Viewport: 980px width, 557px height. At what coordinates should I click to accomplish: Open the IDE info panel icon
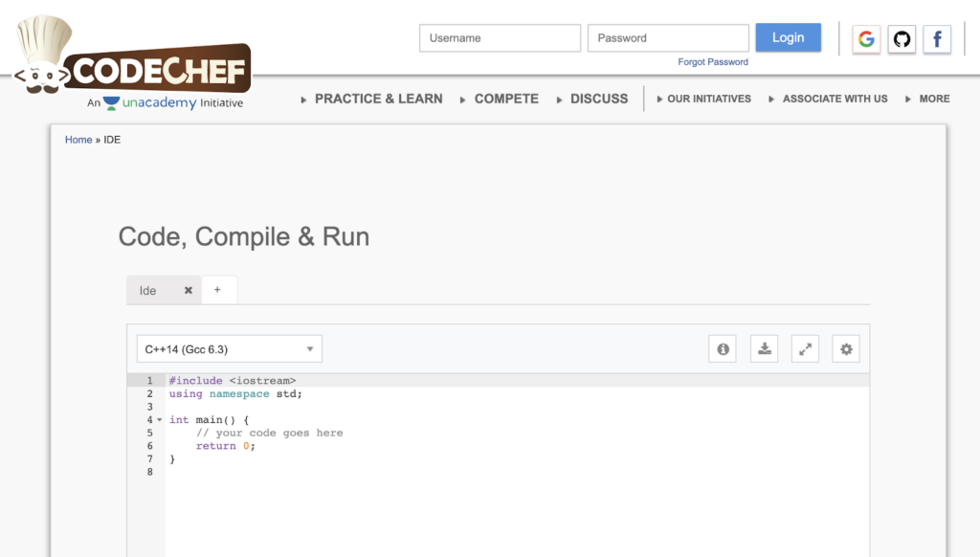(x=722, y=348)
